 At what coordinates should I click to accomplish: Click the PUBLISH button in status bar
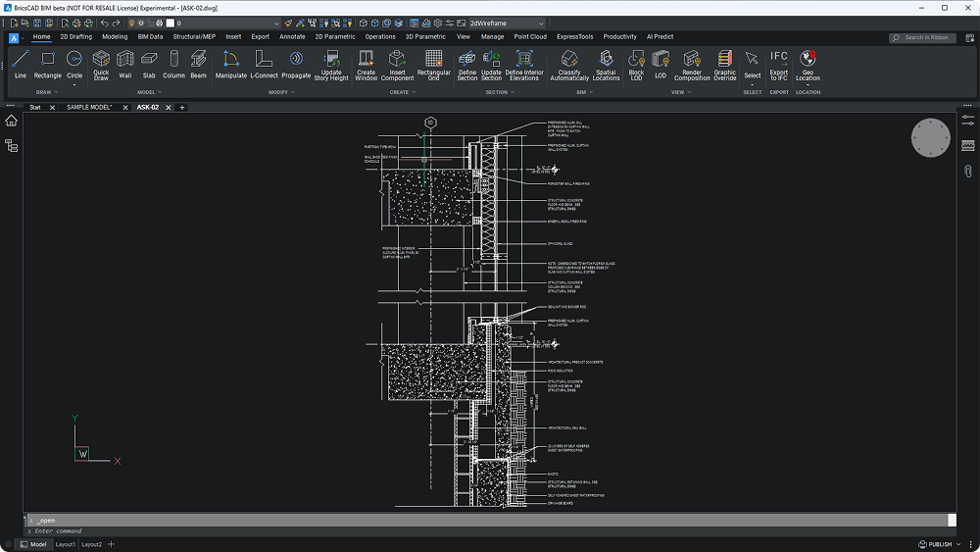940,544
